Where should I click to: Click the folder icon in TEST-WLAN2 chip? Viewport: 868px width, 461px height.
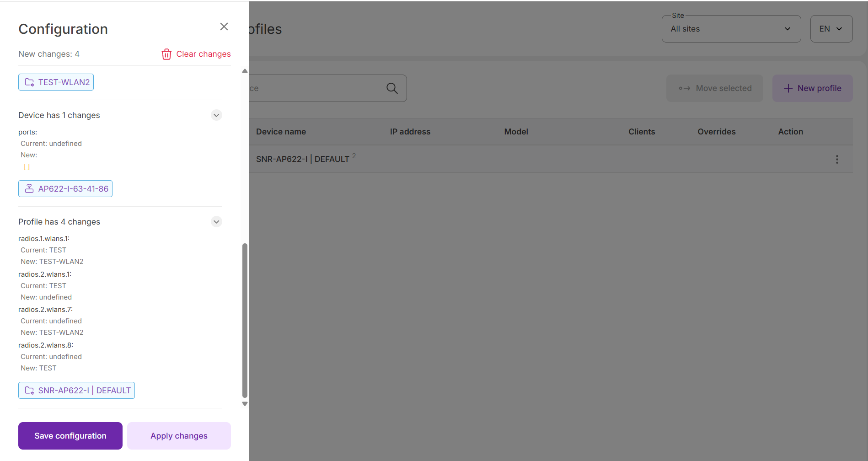pos(29,82)
